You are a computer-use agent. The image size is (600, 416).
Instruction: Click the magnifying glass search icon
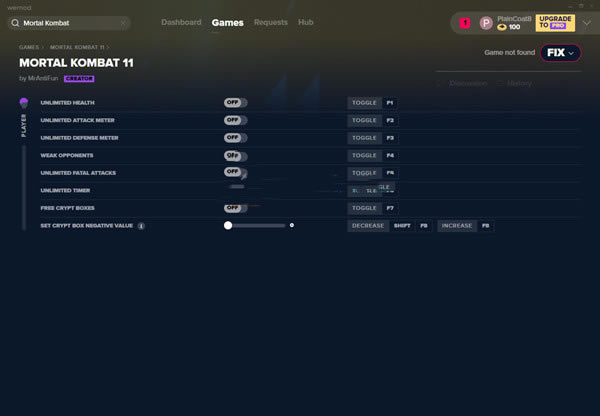[x=15, y=22]
